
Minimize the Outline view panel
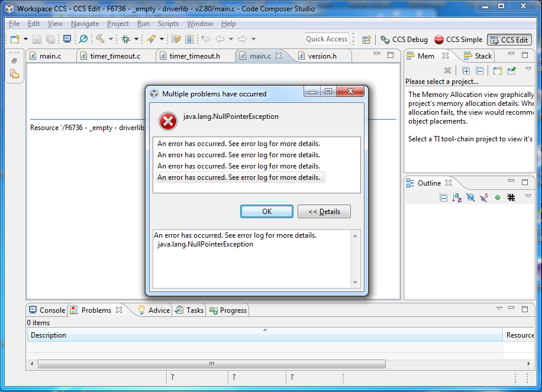pos(511,181)
